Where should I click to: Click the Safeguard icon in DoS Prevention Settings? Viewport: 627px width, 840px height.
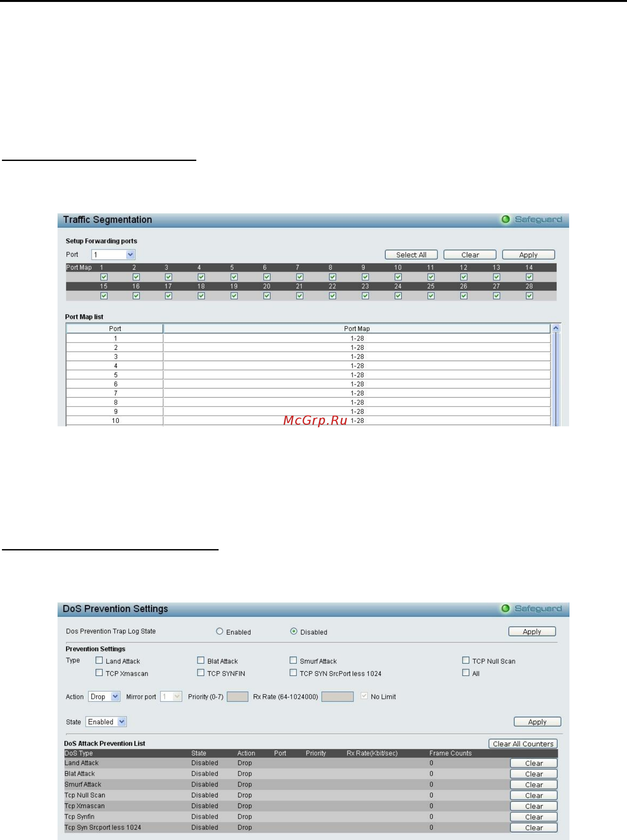tap(505, 608)
